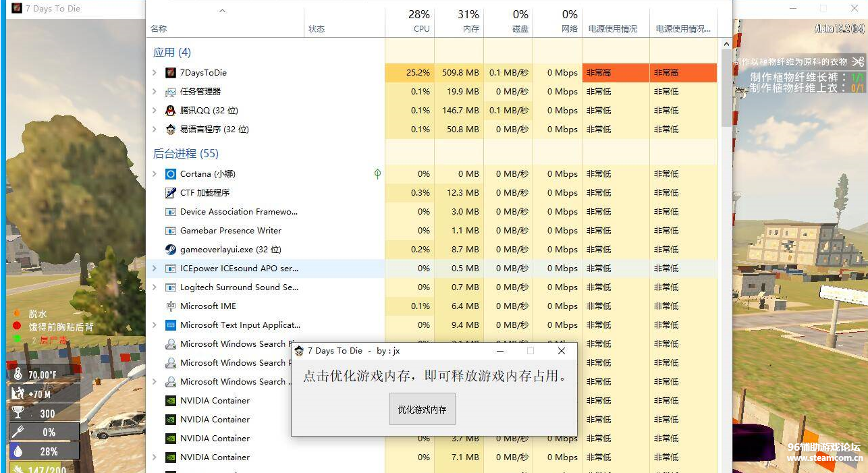Expand the 腾讯QQ process entry
Viewport: 868px width, 473px height.
point(155,111)
